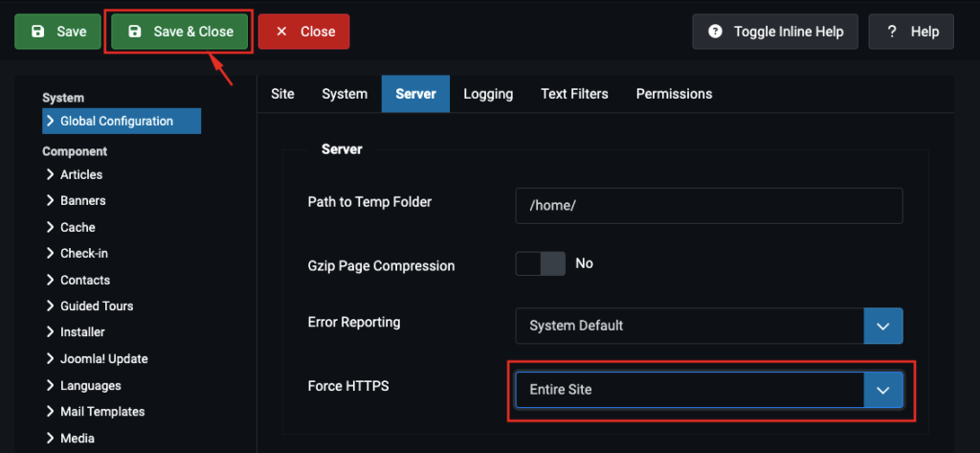Open Media component settings
This screenshot has width=980, height=453.
click(x=78, y=438)
